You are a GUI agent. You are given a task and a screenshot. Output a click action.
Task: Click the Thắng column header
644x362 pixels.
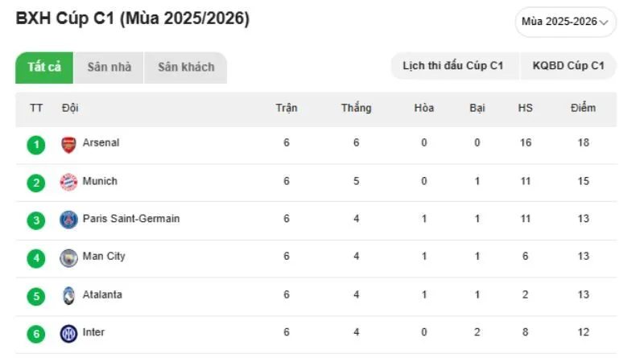tap(356, 108)
